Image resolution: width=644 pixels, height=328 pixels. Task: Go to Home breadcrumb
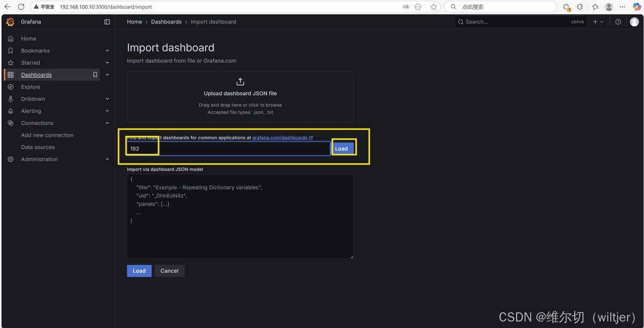coord(134,22)
